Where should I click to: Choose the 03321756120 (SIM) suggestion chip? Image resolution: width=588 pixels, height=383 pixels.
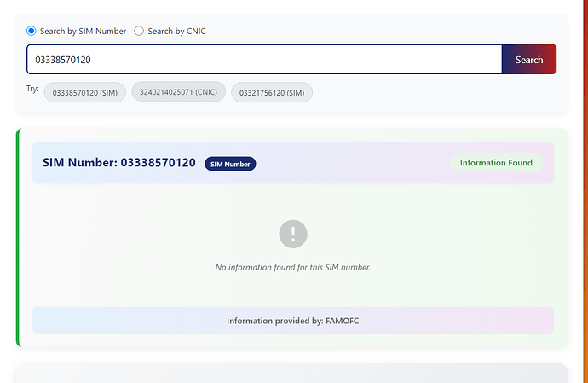272,92
